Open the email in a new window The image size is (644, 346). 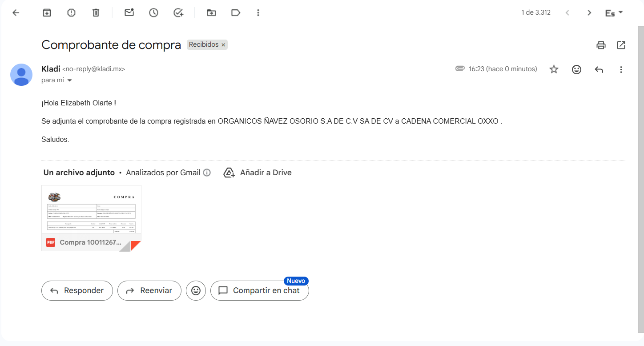point(621,45)
